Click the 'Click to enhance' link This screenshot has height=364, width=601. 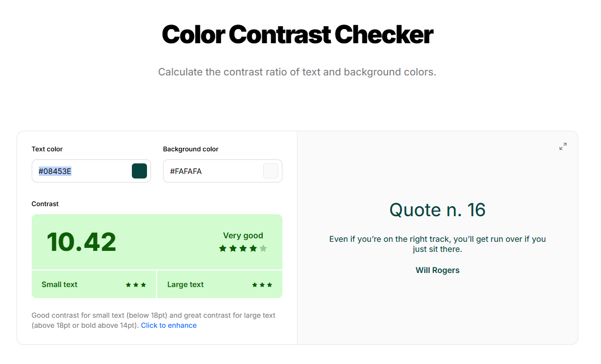coord(169,325)
